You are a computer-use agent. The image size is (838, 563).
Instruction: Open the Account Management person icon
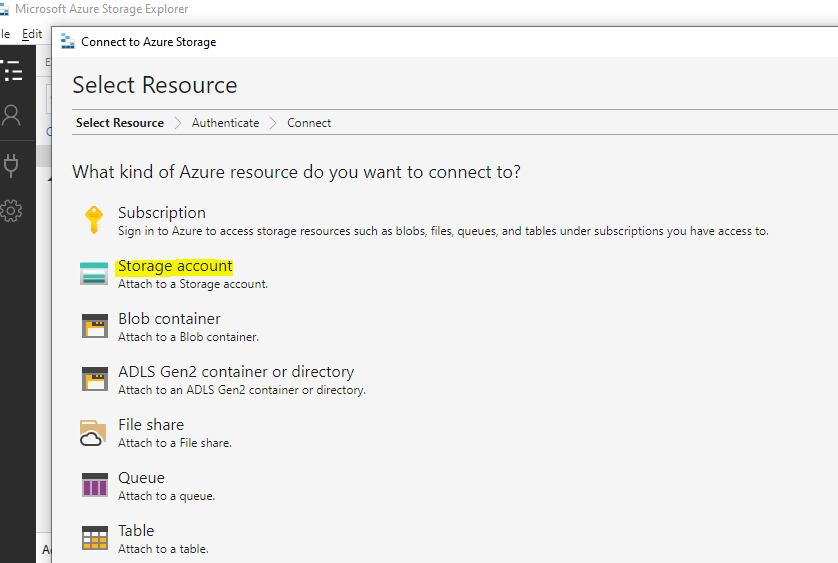12,115
